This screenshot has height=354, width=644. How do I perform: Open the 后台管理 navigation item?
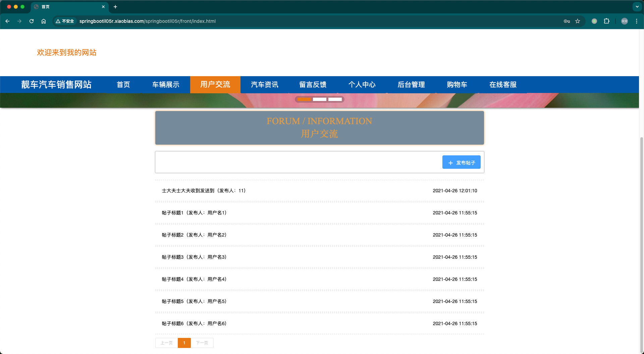click(x=411, y=85)
